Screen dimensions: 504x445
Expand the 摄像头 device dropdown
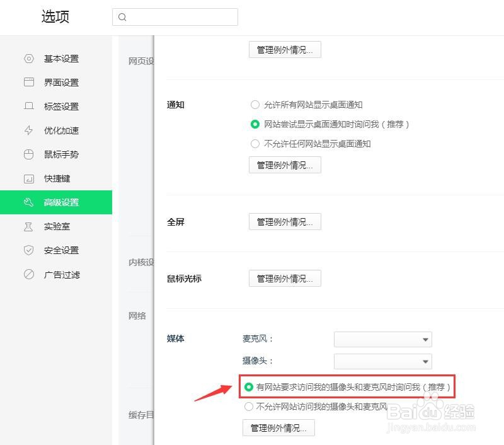382,361
